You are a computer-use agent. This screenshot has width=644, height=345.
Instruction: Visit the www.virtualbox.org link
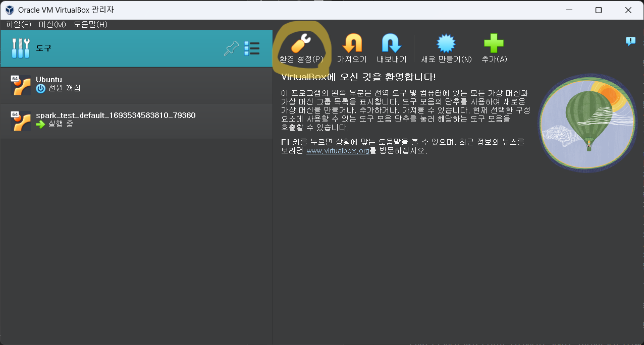[338, 151]
